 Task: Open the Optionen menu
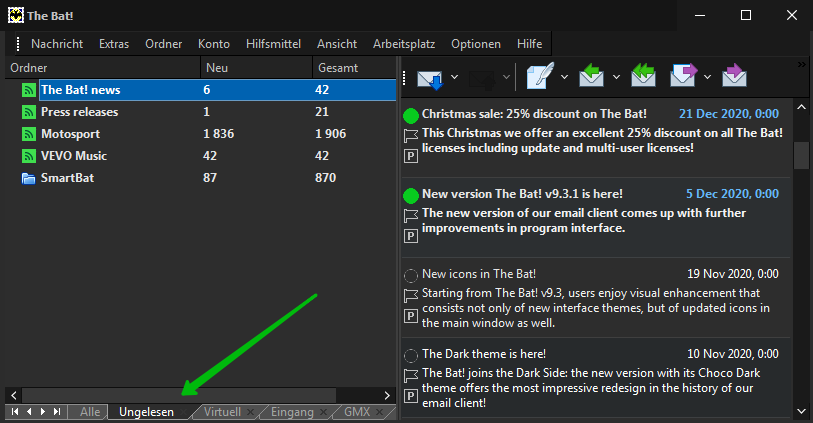[x=476, y=44]
